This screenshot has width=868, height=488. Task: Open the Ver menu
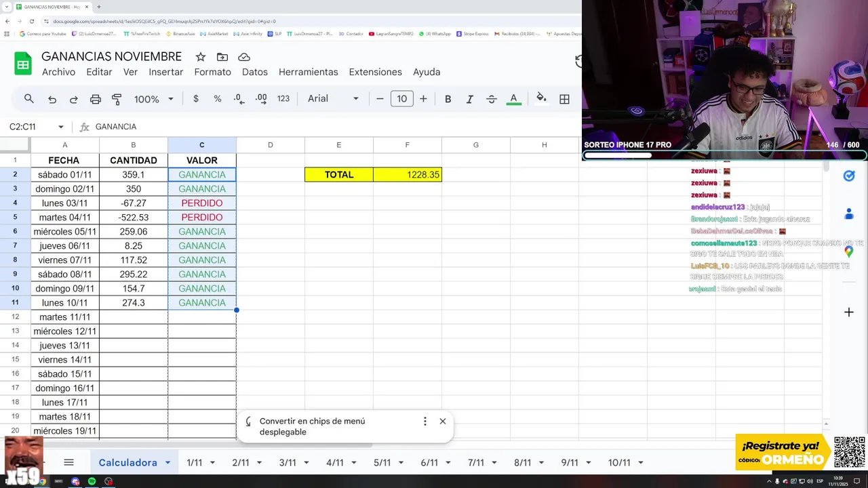coord(130,72)
